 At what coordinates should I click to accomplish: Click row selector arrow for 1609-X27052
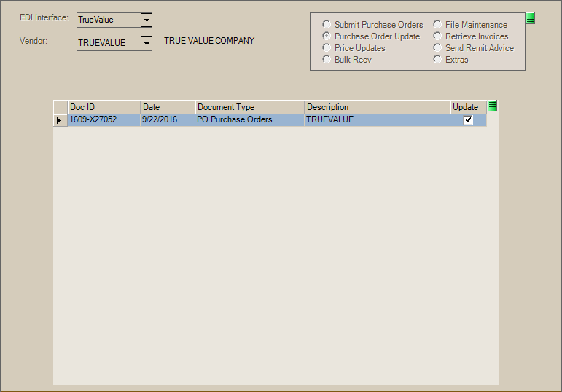(x=59, y=120)
